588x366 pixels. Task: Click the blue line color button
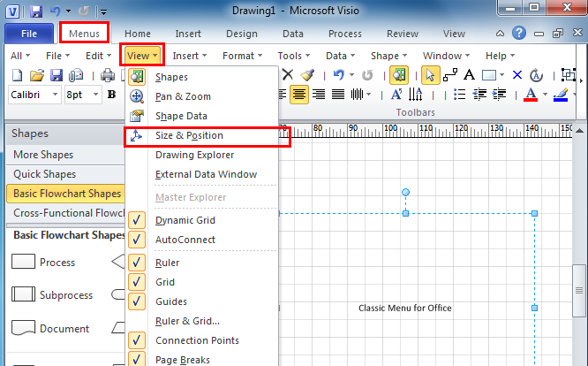(x=561, y=95)
